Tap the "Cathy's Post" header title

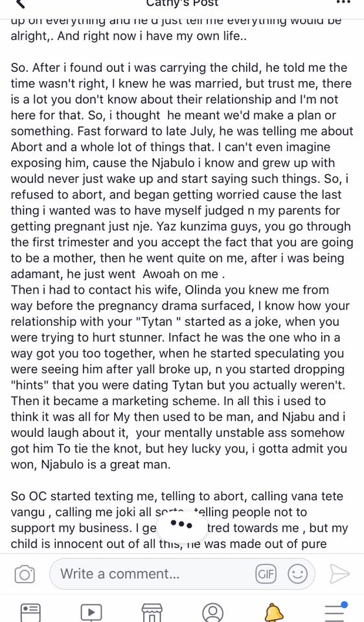click(x=182, y=3)
